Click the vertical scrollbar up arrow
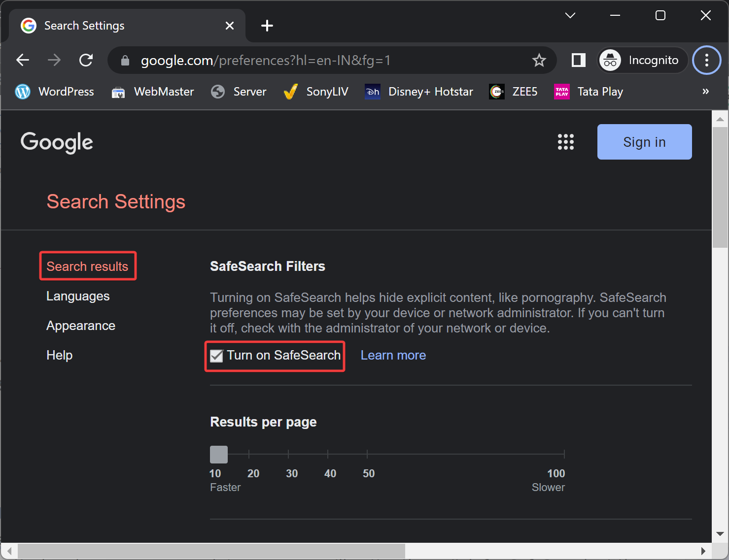The height and width of the screenshot is (560, 729). pos(720,119)
